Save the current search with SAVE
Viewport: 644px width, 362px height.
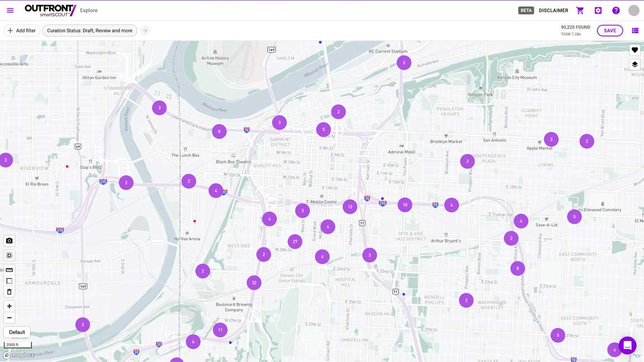point(609,30)
